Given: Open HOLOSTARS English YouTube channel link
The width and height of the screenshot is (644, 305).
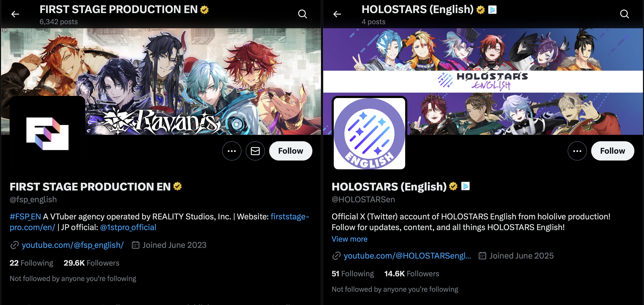Looking at the screenshot, I should pyautogui.click(x=407, y=256).
